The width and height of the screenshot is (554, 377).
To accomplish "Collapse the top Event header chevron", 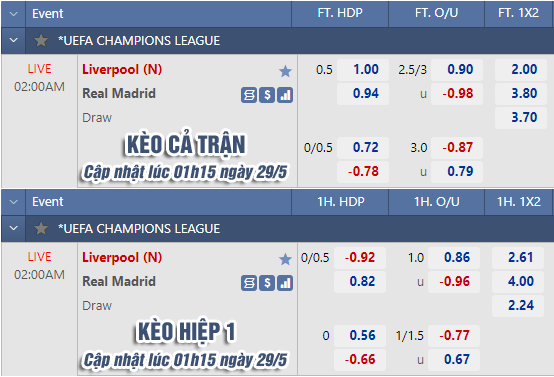I will pos(13,14).
